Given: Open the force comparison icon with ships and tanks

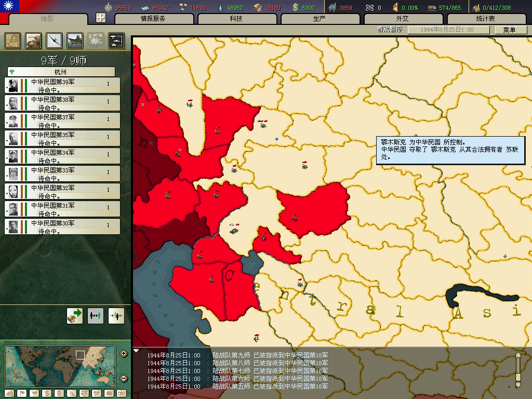Looking at the screenshot, I should 116,41.
